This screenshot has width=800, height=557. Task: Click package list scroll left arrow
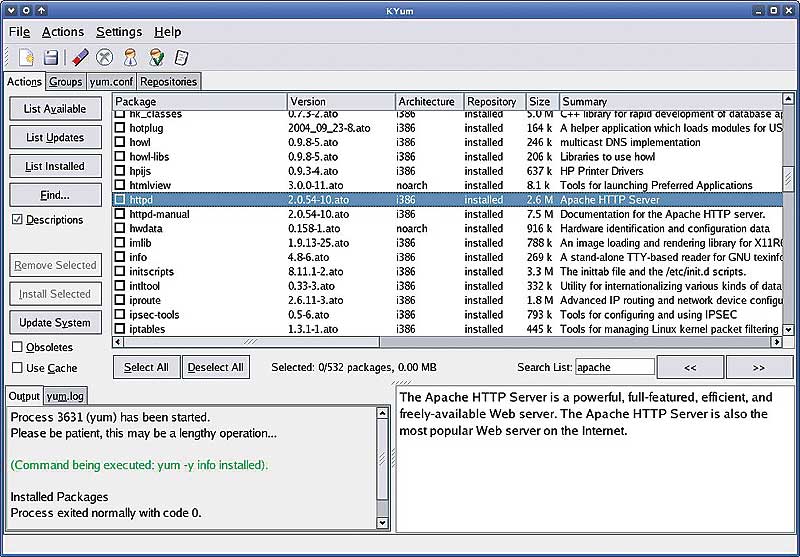point(118,342)
